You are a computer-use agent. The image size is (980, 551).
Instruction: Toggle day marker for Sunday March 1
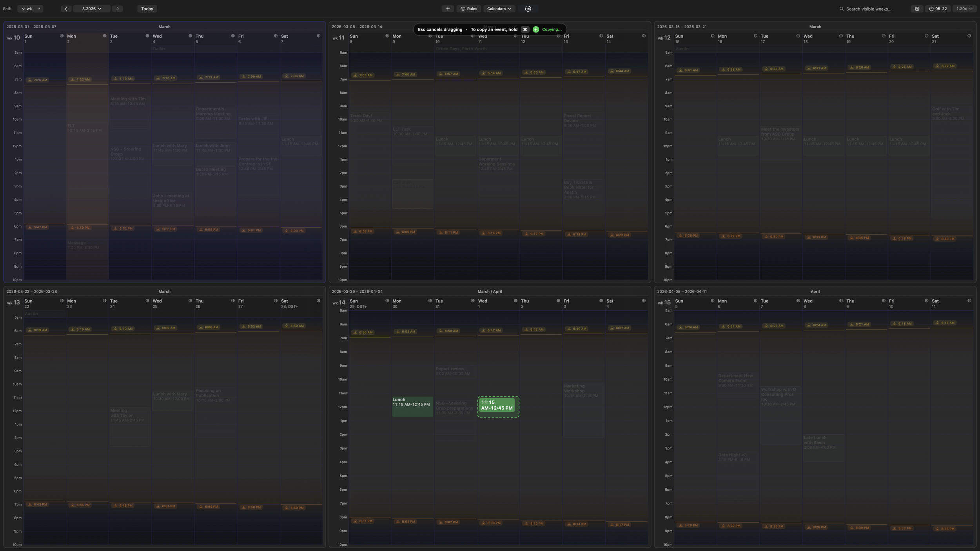tap(62, 36)
